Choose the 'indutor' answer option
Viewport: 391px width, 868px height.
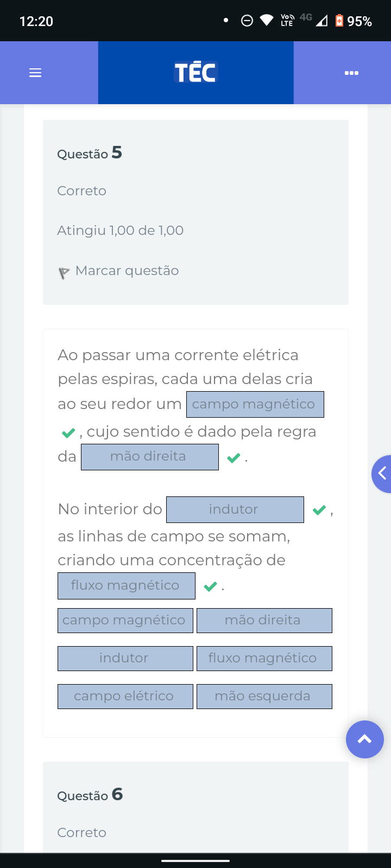point(125,659)
